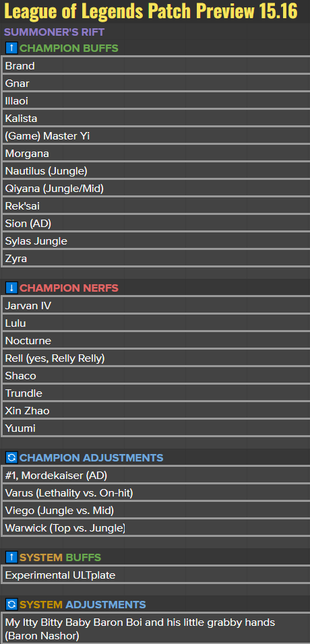The height and width of the screenshot is (644, 310).
Task: Select the Zyra buff row
Action: (156, 258)
